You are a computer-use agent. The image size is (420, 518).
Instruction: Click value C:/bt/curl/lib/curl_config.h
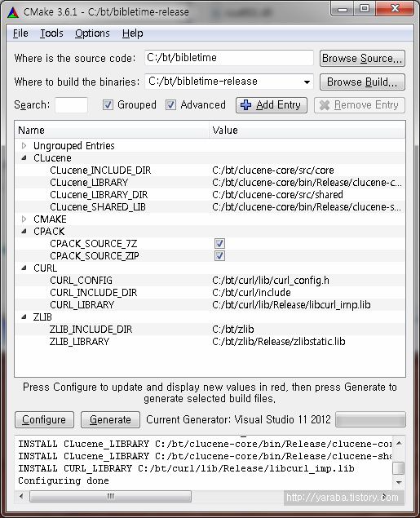pyautogui.click(x=271, y=280)
